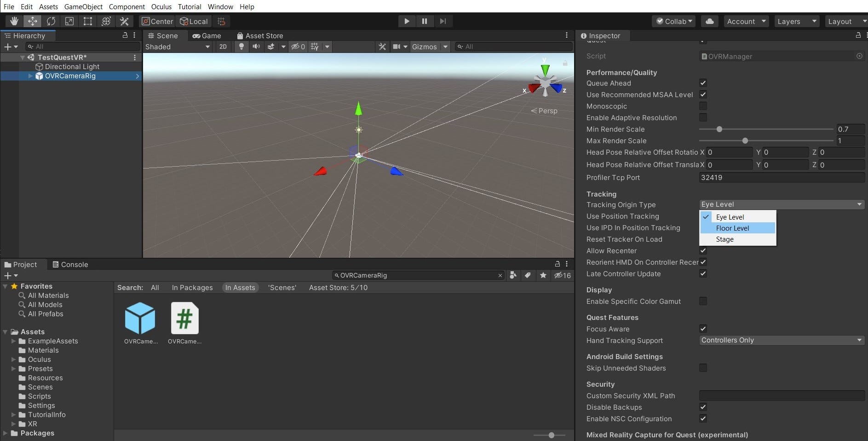868x441 pixels.
Task: Click the favorite star icon in Project
Action: [x=543, y=275]
